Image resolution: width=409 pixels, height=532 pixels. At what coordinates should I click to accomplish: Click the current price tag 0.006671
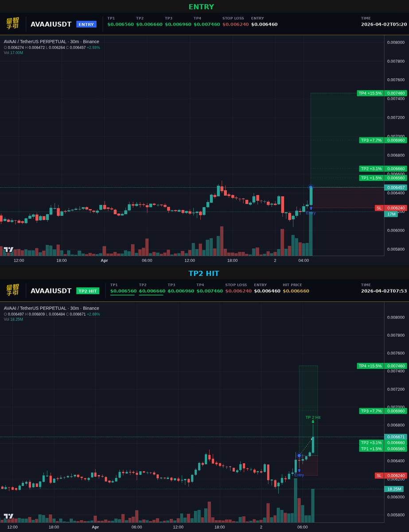(396, 437)
